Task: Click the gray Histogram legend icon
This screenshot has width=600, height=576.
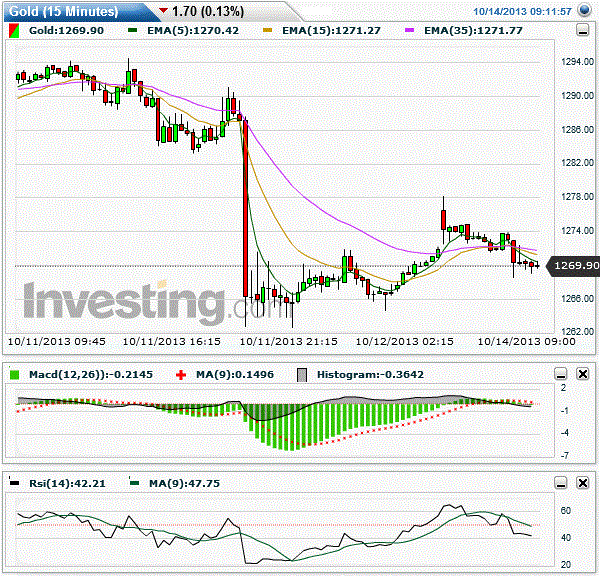Action: pyautogui.click(x=302, y=375)
